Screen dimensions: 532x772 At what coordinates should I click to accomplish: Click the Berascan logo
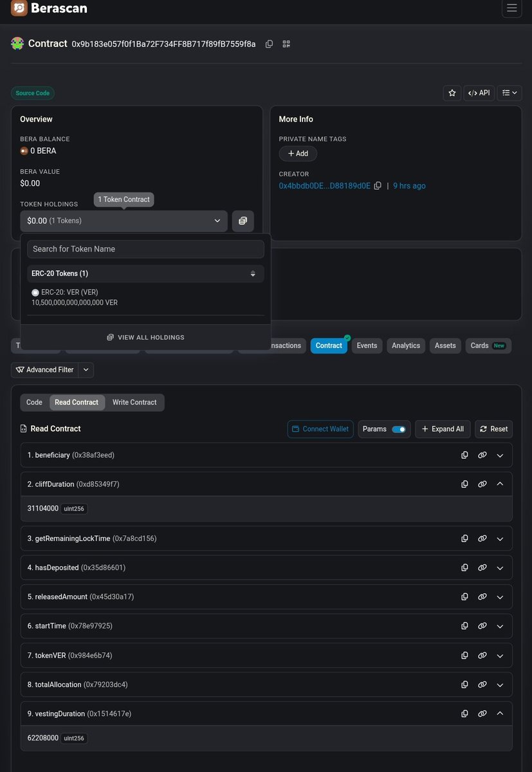pos(49,8)
